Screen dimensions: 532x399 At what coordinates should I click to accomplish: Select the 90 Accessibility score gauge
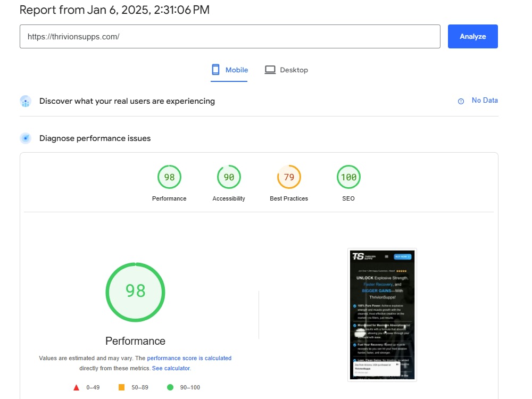[x=229, y=177]
